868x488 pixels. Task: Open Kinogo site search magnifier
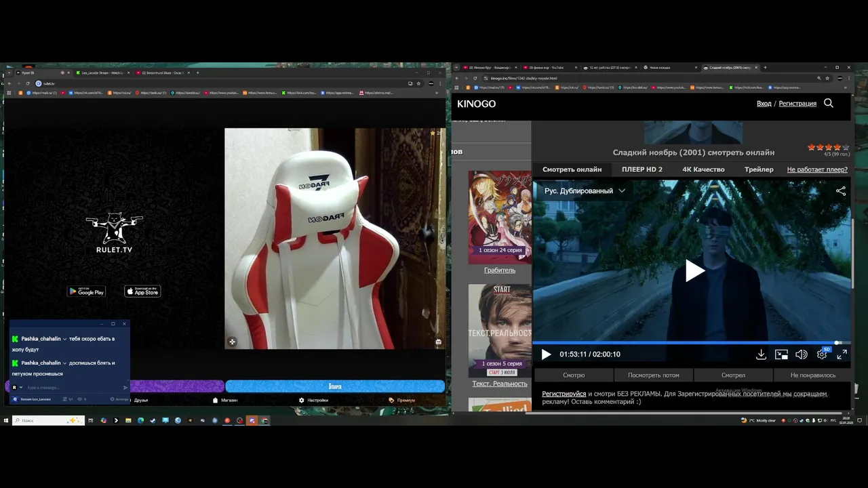click(x=828, y=103)
